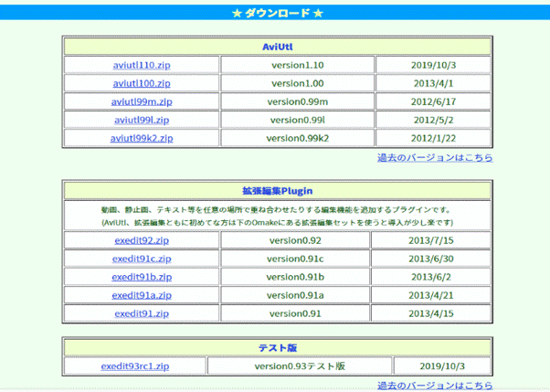Click the aviutl100.zip download link
Image resolution: width=550 pixels, height=392 pixels.
tap(142, 84)
